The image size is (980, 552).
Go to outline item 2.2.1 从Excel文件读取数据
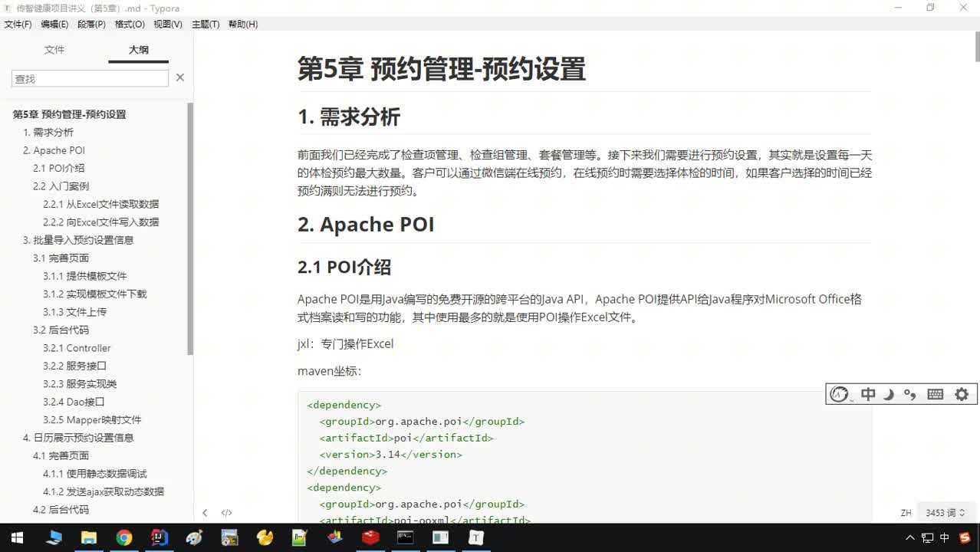[101, 204]
